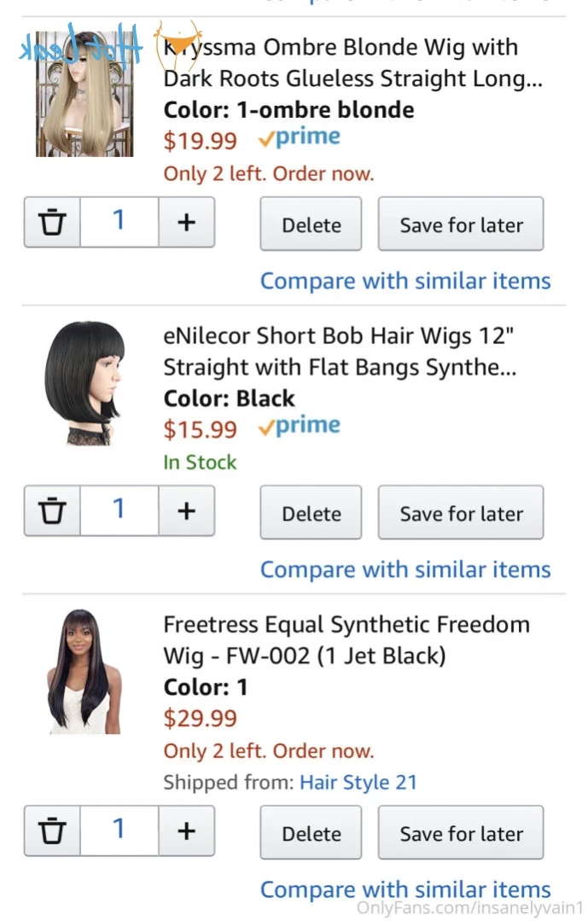Save Freetress Freedom Wig for later

(x=461, y=833)
